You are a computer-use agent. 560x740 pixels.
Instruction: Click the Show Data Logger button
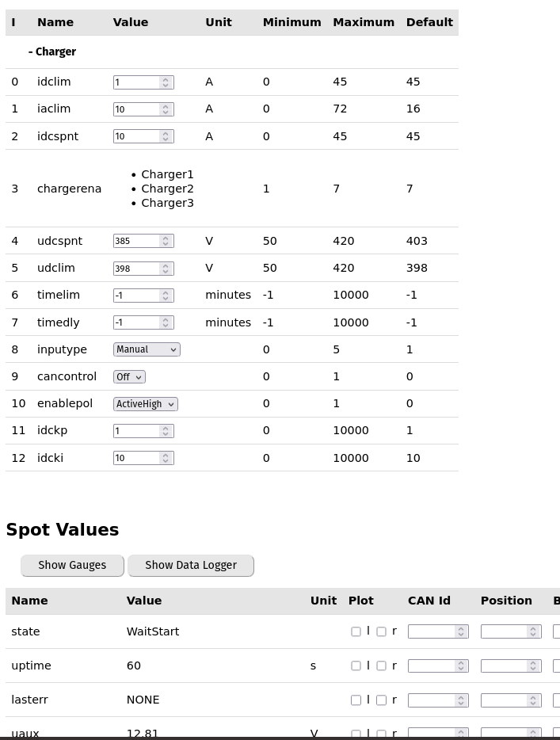(190, 566)
